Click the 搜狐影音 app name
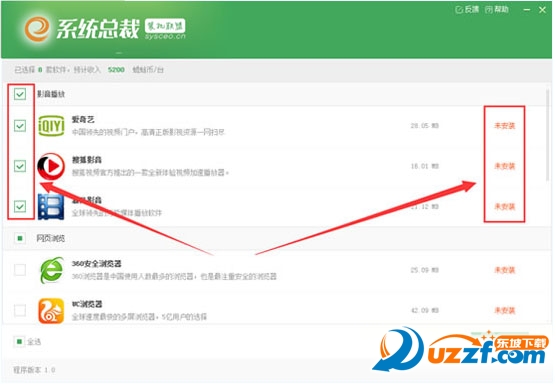 pyautogui.click(x=87, y=160)
